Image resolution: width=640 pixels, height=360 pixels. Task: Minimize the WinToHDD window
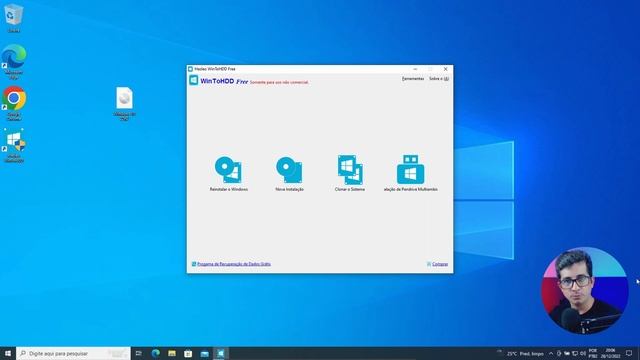click(x=415, y=69)
